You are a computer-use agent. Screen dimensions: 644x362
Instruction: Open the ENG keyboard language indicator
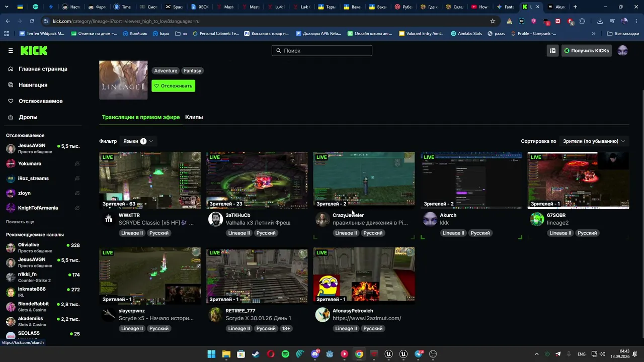coord(582,354)
